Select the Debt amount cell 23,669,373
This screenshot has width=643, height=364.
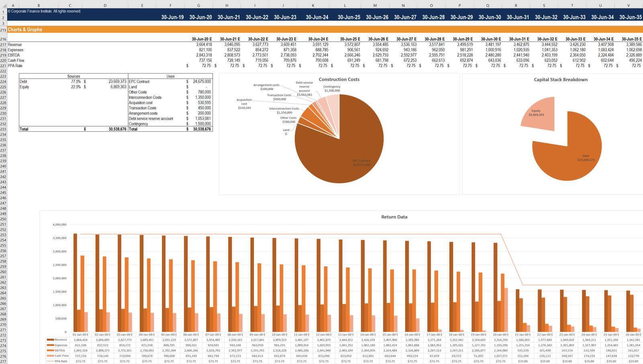pyautogui.click(x=117, y=82)
